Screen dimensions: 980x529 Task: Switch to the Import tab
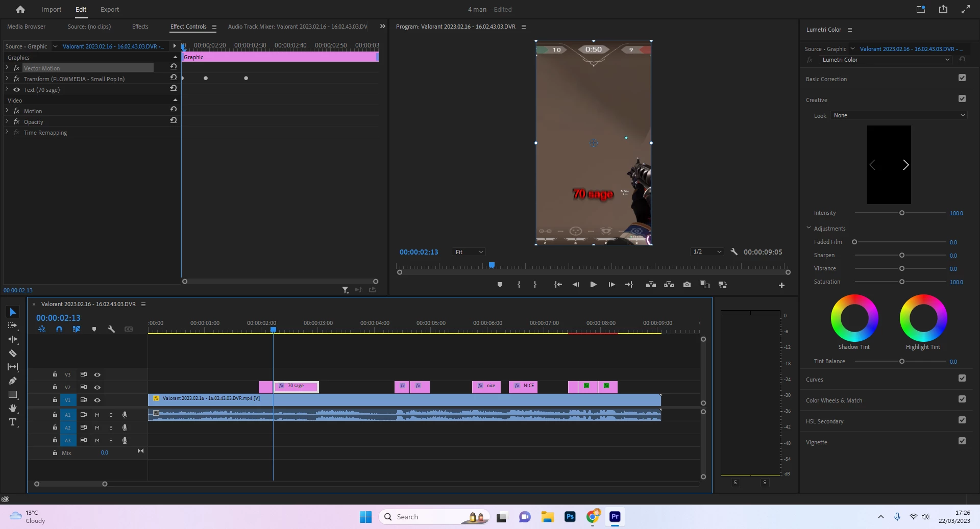tap(51, 9)
